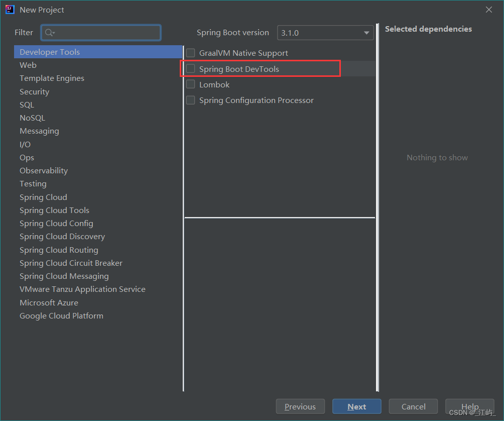Open the Microsoft Azure category

98,302
